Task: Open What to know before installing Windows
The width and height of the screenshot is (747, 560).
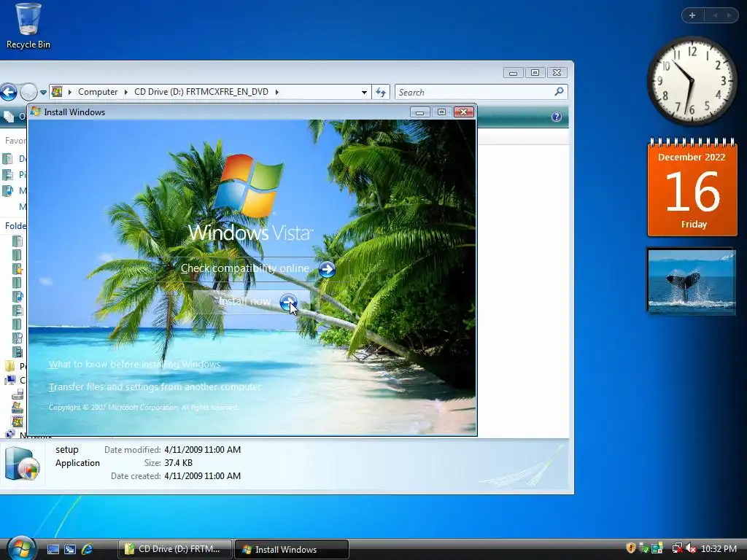Action: (134, 365)
